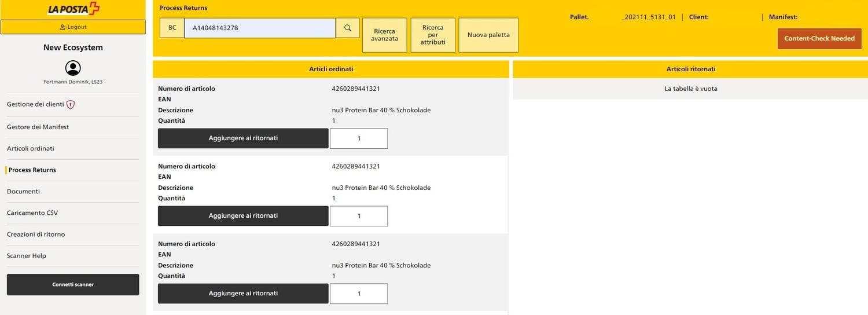This screenshot has width=868, height=315.
Task: Log out using the Logout button
Action: [x=73, y=27]
